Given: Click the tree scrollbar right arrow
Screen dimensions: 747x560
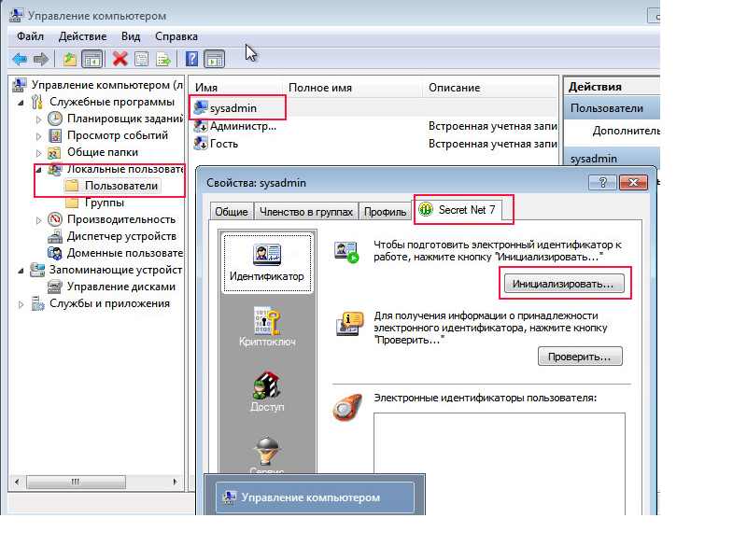Looking at the screenshot, I should 175,482.
